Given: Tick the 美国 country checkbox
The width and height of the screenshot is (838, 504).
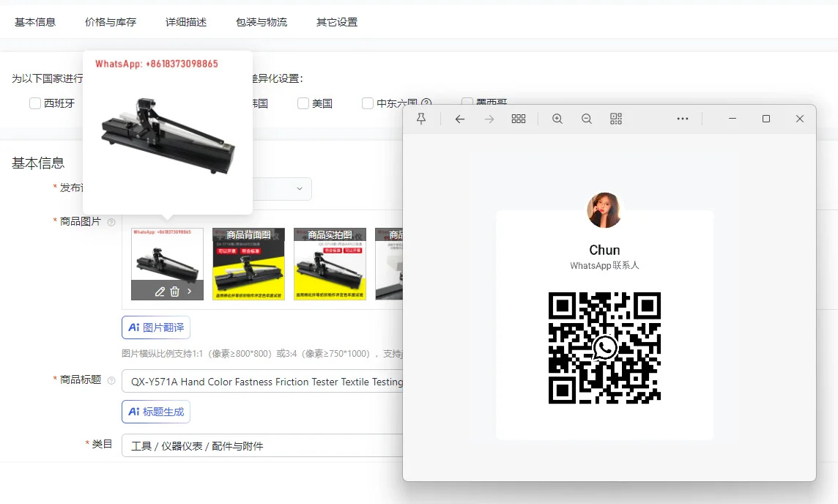Looking at the screenshot, I should click(x=303, y=103).
